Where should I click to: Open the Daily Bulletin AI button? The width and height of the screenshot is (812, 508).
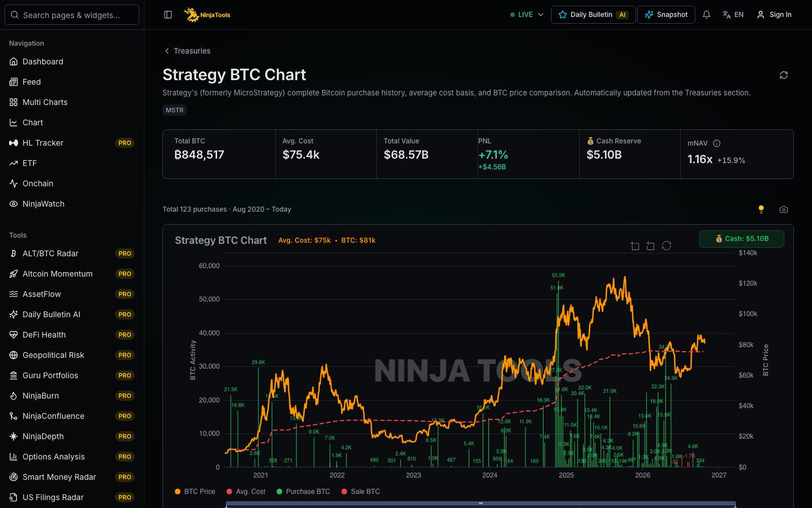tap(593, 15)
